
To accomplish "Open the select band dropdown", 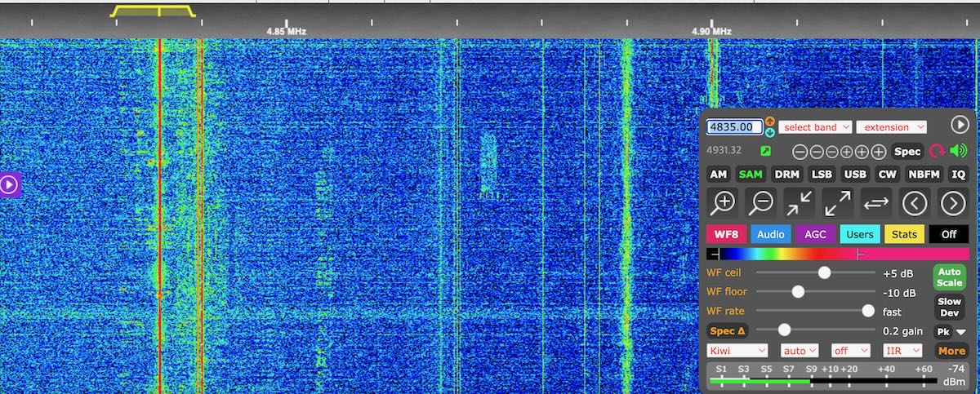I will coord(815,127).
